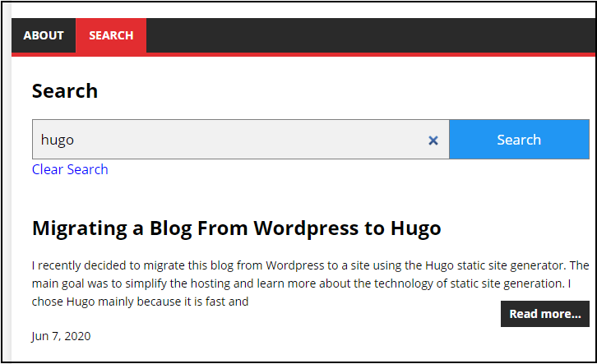
Task: Click the excerpt starting 'I recently decided to migrate'
Action: [x=310, y=283]
